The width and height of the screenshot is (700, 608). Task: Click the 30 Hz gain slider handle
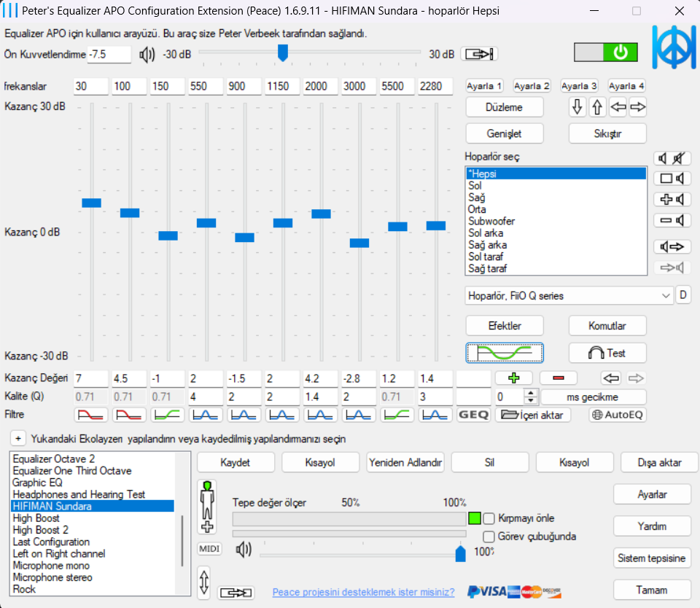[92, 203]
